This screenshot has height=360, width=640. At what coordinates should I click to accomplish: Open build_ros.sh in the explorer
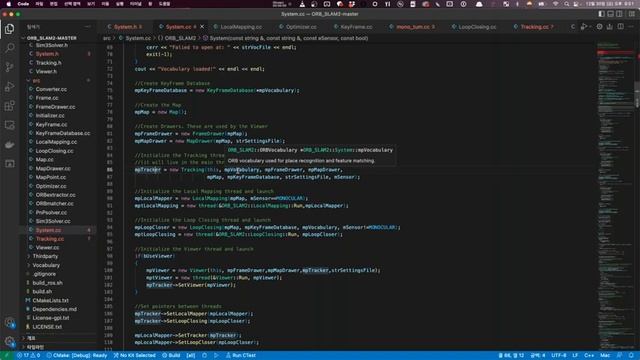pyautogui.click(x=47, y=283)
